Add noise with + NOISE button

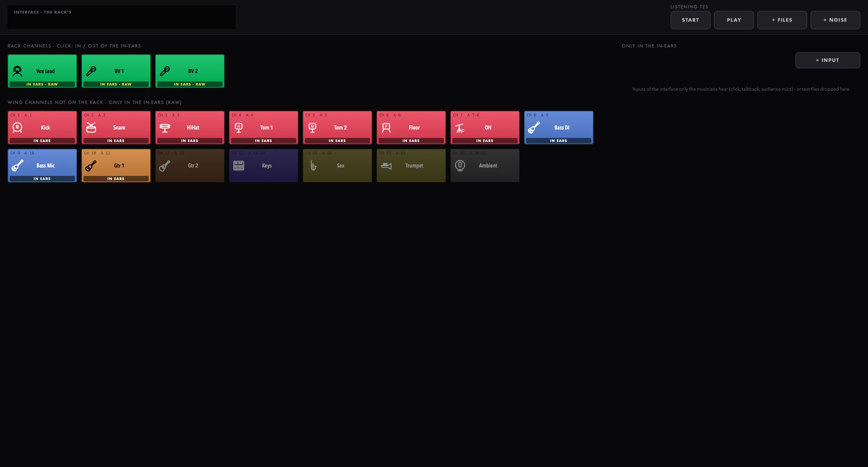pos(835,20)
